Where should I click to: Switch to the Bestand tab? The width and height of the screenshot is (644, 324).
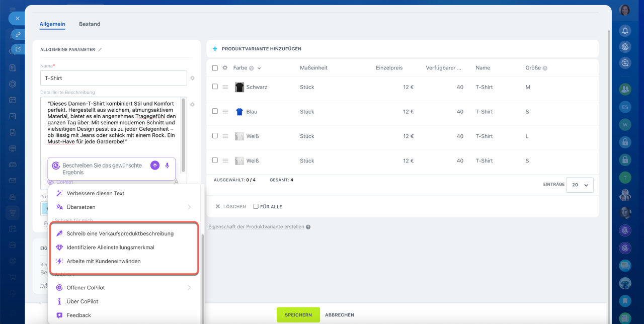(90, 24)
